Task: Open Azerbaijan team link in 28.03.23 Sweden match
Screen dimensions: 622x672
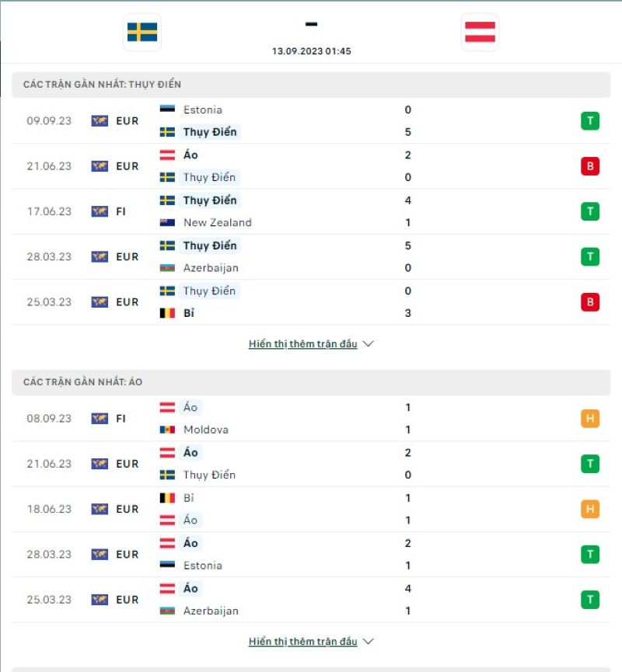Action: click(211, 268)
